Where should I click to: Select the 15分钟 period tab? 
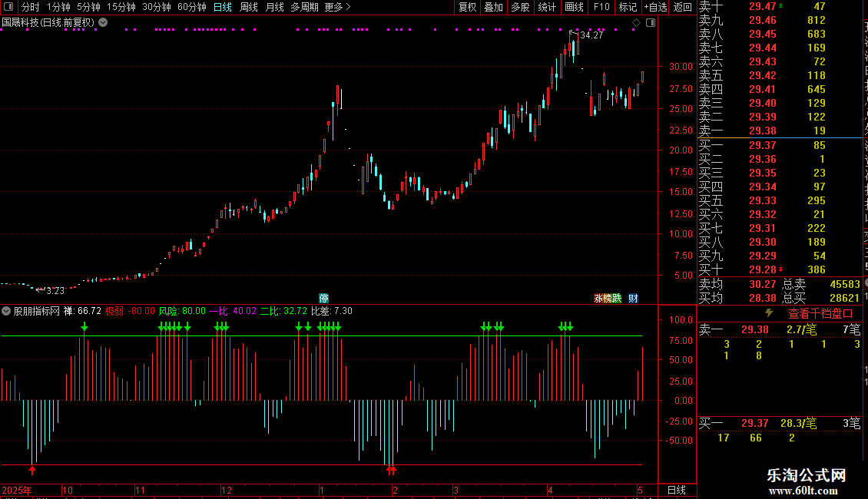coord(121,7)
